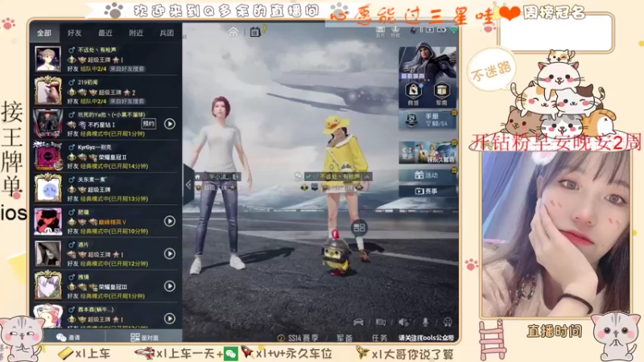This screenshot has height=362, width=644.
Task: Open the layout grid icon near pet
Action: (x=359, y=228)
